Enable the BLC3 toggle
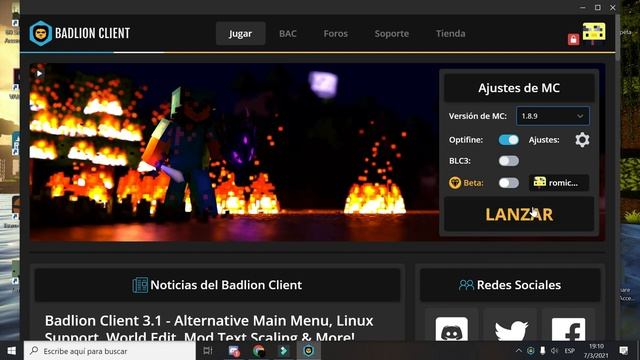This screenshot has height=360, width=640. point(509,161)
